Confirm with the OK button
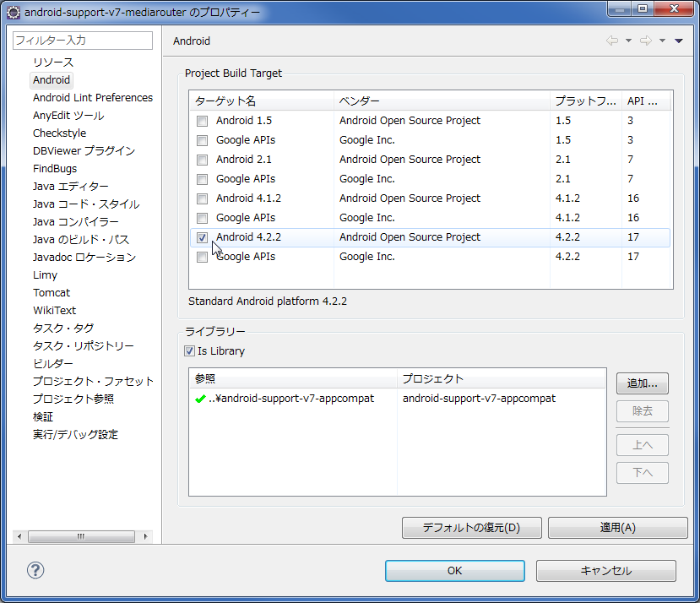The width and height of the screenshot is (700, 603). (x=455, y=571)
